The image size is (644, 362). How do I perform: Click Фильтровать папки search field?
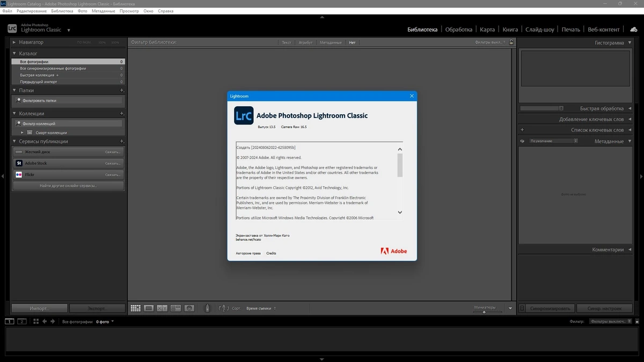click(68, 100)
